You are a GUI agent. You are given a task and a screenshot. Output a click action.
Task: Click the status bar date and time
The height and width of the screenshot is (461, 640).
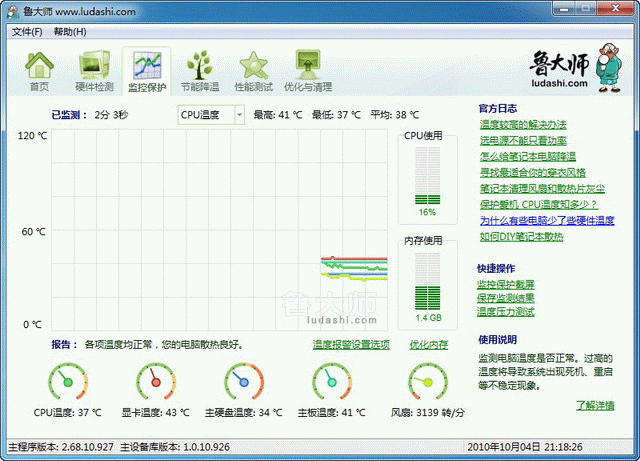525,447
